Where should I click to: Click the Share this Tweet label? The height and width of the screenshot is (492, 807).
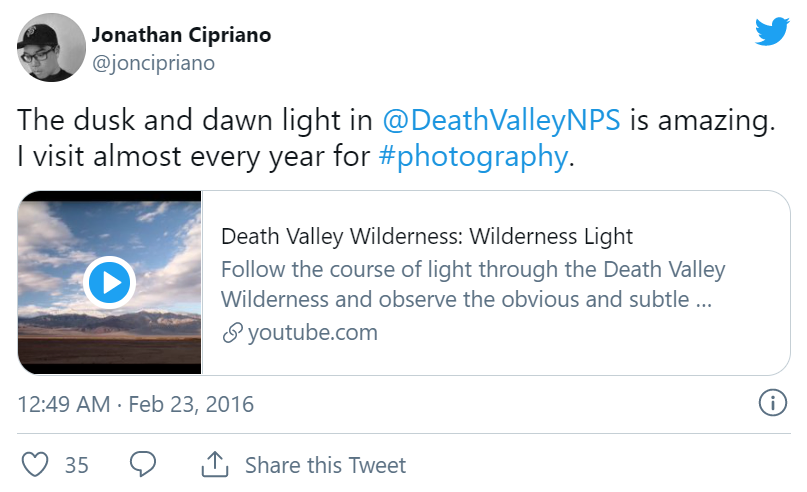[x=325, y=465]
